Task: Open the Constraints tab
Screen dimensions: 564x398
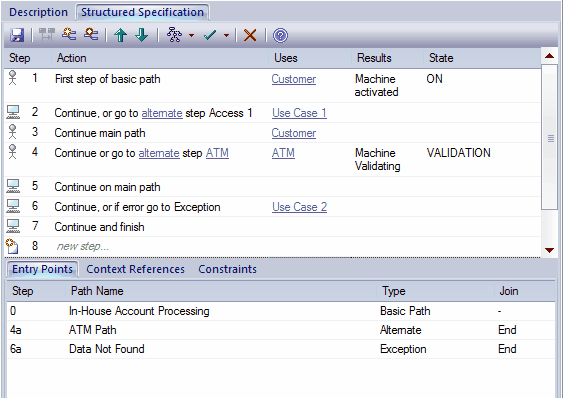Action: point(228,269)
